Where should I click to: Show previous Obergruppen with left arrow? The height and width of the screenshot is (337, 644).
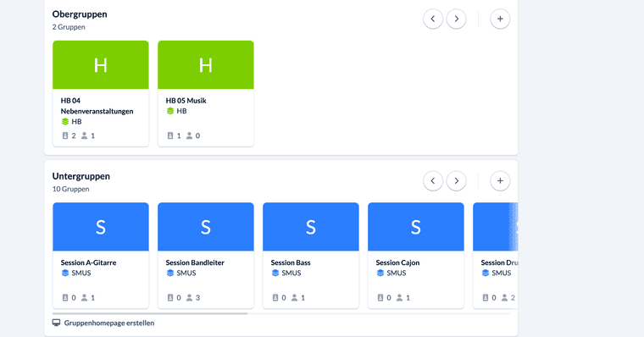point(433,19)
